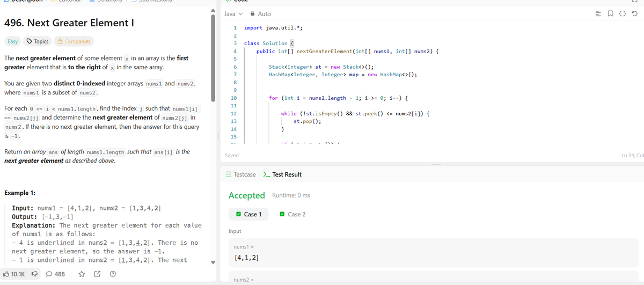
Task: Like the problem with thumbs-up 10.1K
Action: coord(14,274)
